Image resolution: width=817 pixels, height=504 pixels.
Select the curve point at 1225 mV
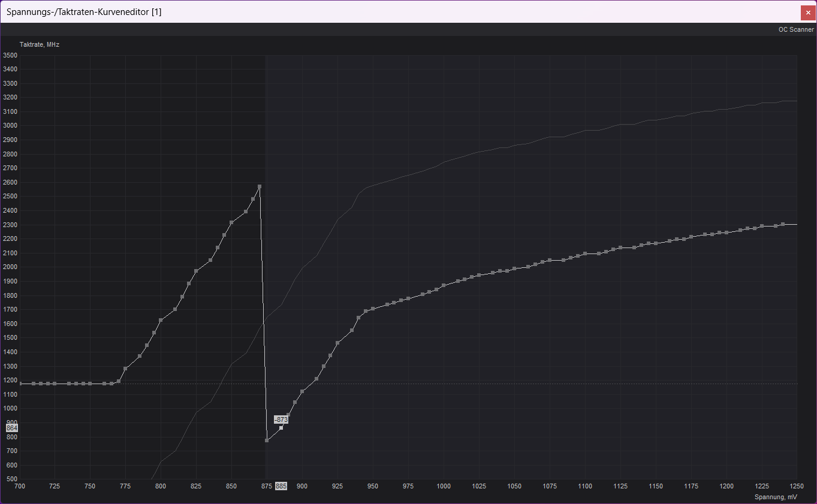coord(762,226)
